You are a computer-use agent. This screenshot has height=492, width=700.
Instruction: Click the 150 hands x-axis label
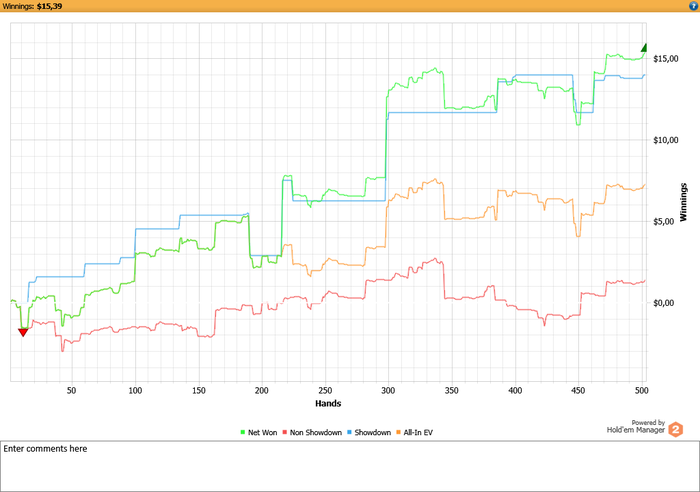(x=199, y=391)
